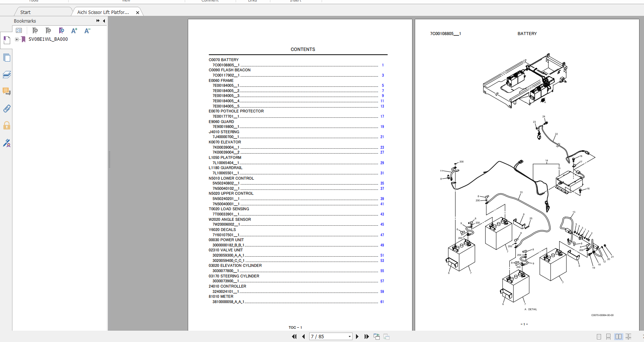The image size is (644, 342).
Task: Click the delete bookmark icon
Action: click(35, 31)
